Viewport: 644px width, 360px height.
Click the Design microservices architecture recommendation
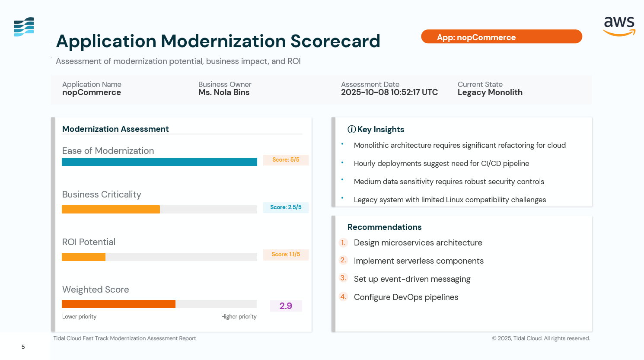(418, 243)
